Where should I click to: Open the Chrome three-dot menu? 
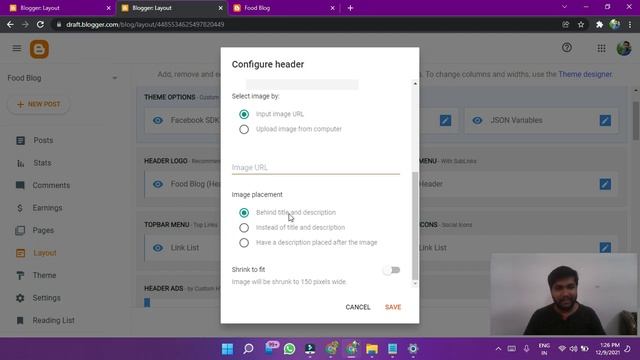[x=630, y=24]
